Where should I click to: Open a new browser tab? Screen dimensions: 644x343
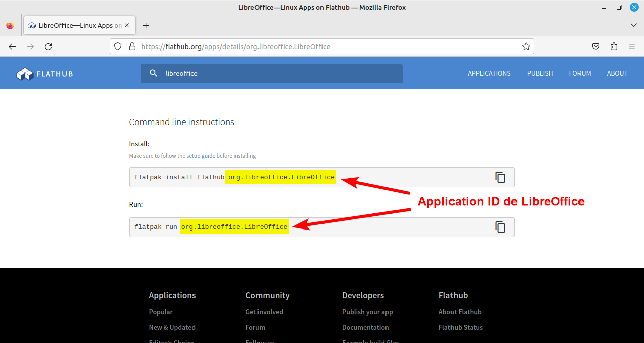pos(146,26)
